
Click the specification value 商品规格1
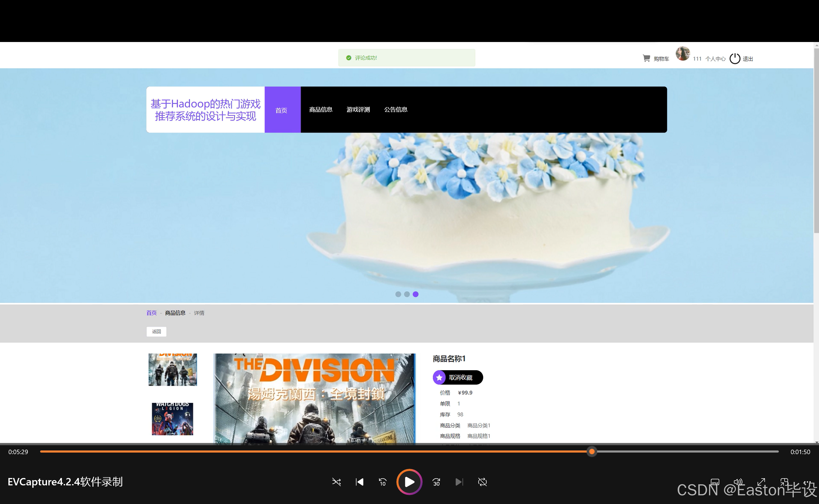click(479, 436)
